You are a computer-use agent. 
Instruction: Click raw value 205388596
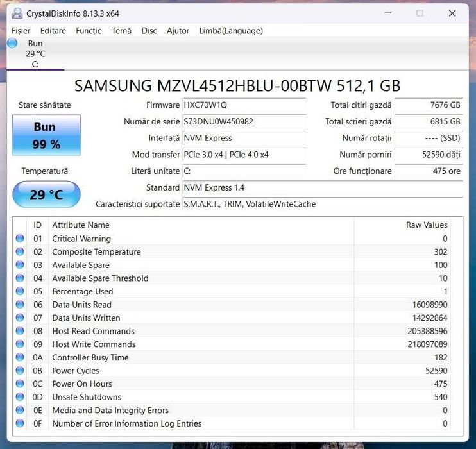(427, 331)
